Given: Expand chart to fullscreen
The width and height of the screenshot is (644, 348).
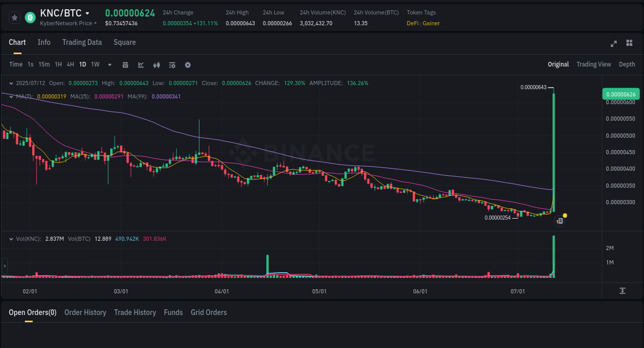Looking at the screenshot, I should (614, 44).
